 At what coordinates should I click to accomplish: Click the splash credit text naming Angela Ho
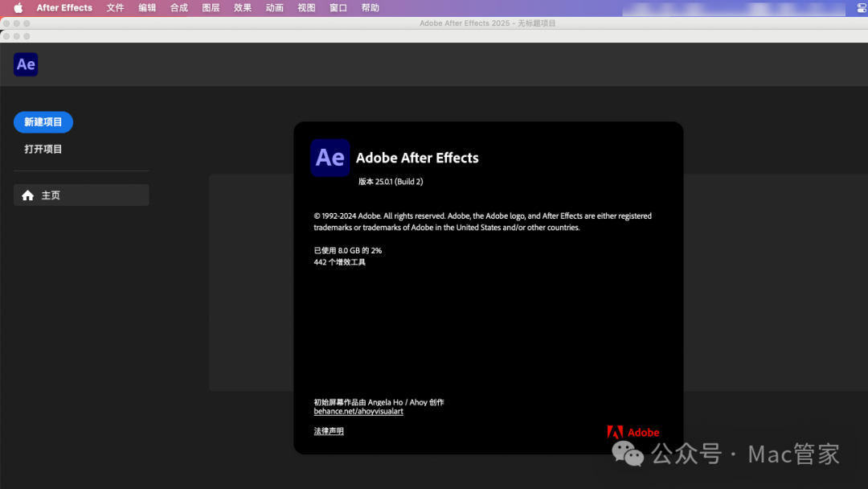(379, 403)
